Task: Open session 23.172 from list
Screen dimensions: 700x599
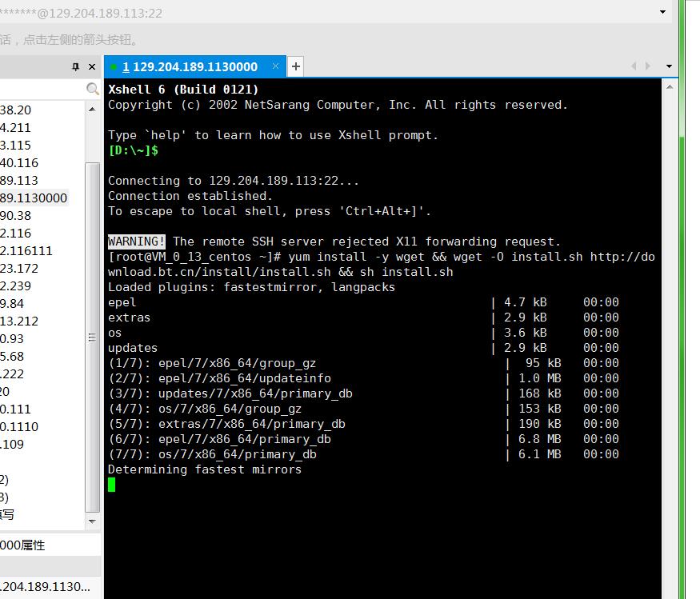Action: pos(19,268)
